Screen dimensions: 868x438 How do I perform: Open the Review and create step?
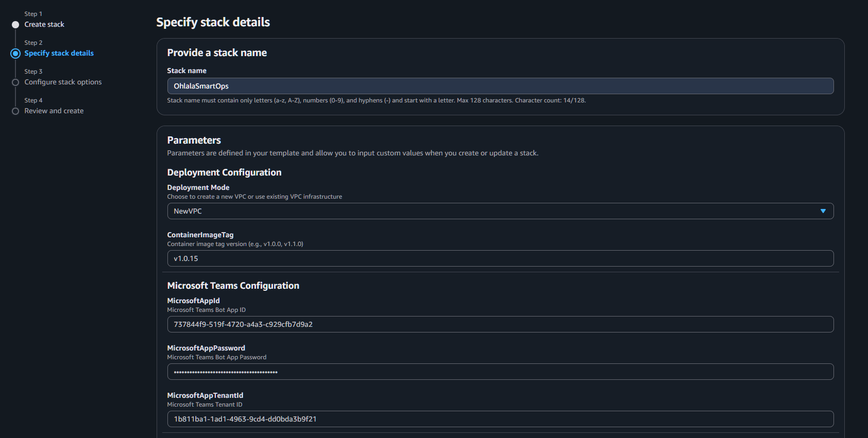click(54, 111)
